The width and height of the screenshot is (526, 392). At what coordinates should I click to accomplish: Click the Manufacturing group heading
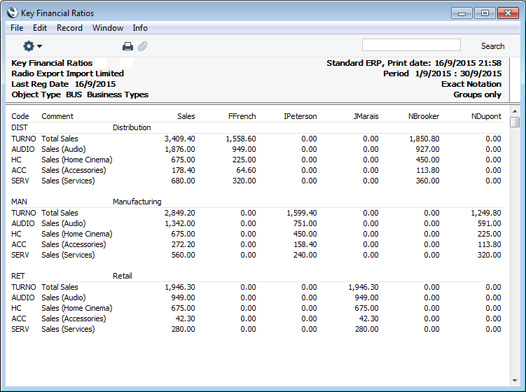(137, 202)
